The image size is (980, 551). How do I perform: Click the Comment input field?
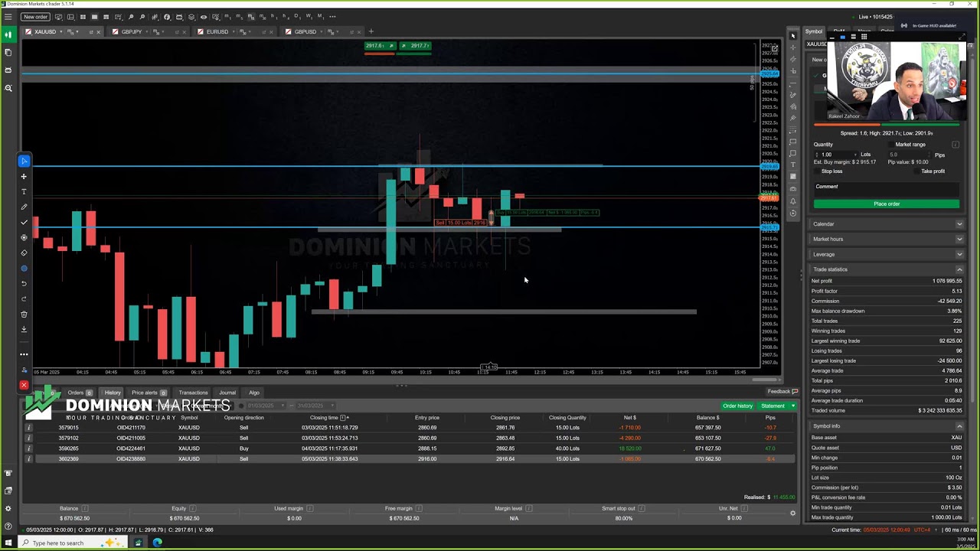coord(887,188)
